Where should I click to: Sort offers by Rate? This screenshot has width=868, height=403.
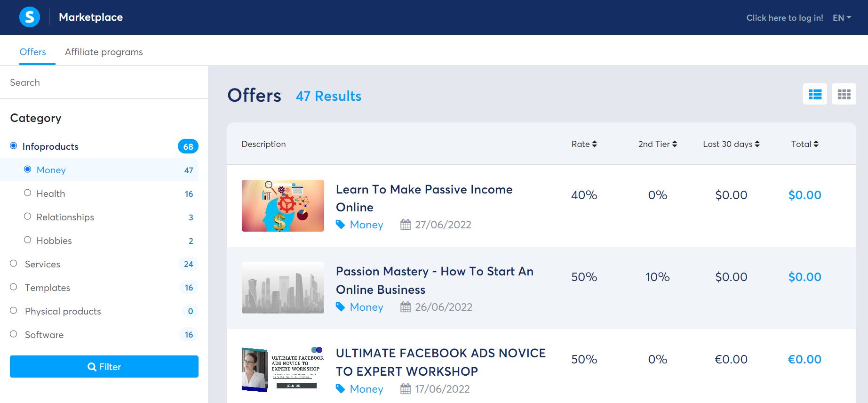click(584, 144)
